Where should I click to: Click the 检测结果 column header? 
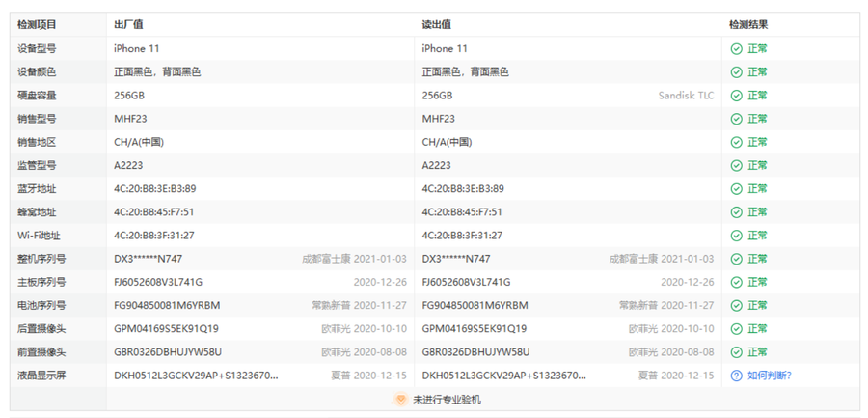[748, 25]
